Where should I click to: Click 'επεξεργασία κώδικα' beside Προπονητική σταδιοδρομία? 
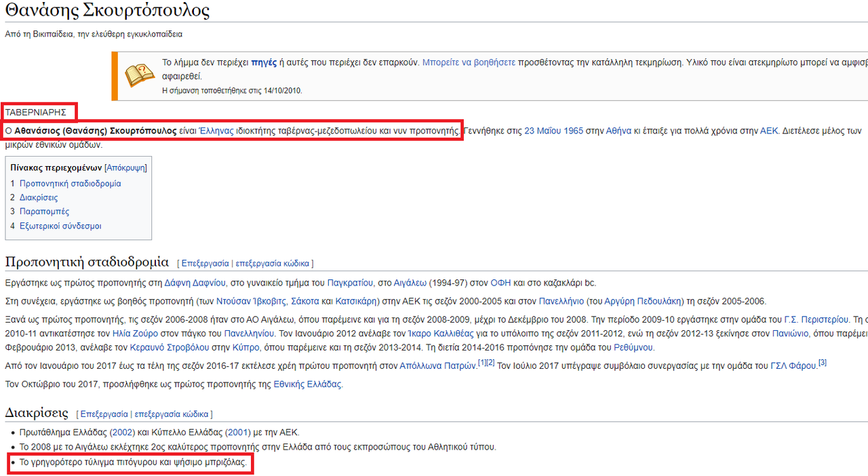tap(272, 263)
